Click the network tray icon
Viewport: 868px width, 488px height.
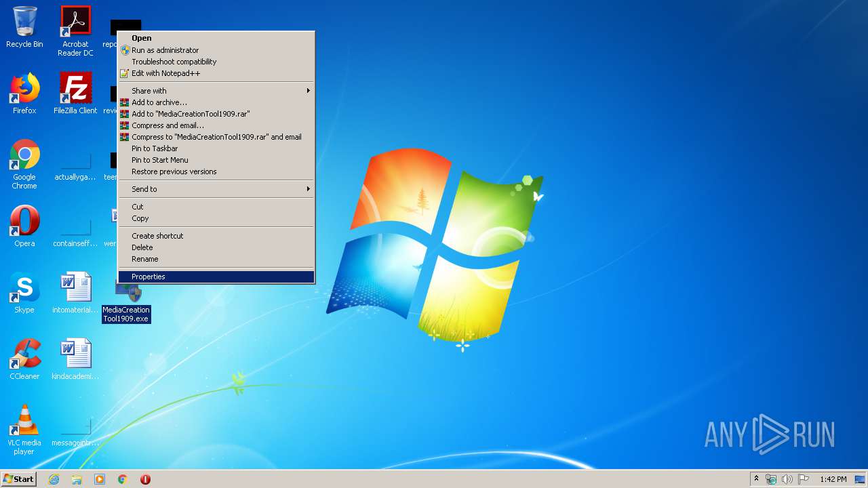tap(771, 479)
